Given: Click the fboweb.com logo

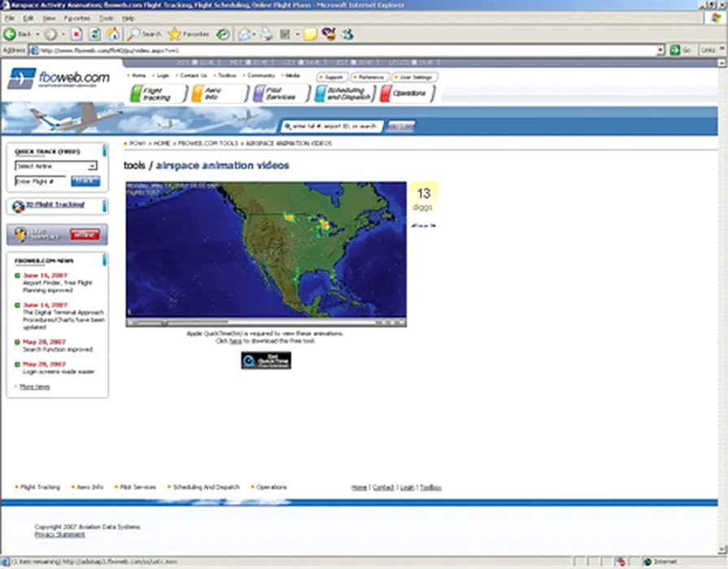Looking at the screenshot, I should click(x=59, y=78).
